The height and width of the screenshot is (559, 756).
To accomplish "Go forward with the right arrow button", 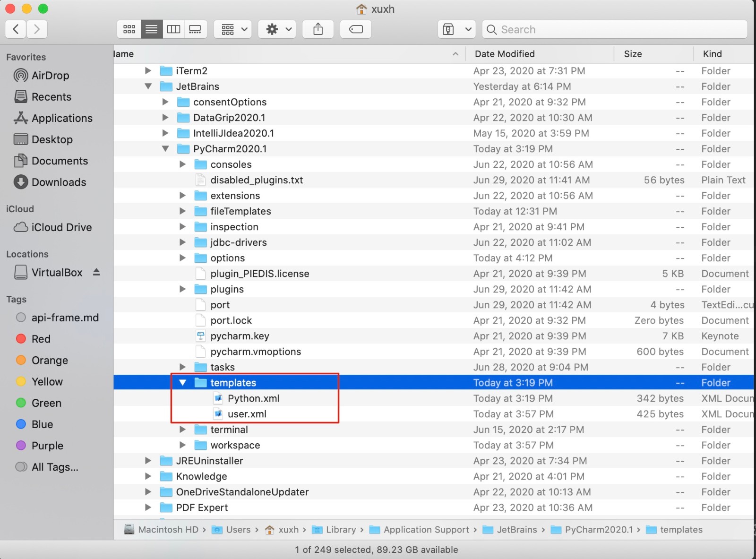I will coord(37,29).
